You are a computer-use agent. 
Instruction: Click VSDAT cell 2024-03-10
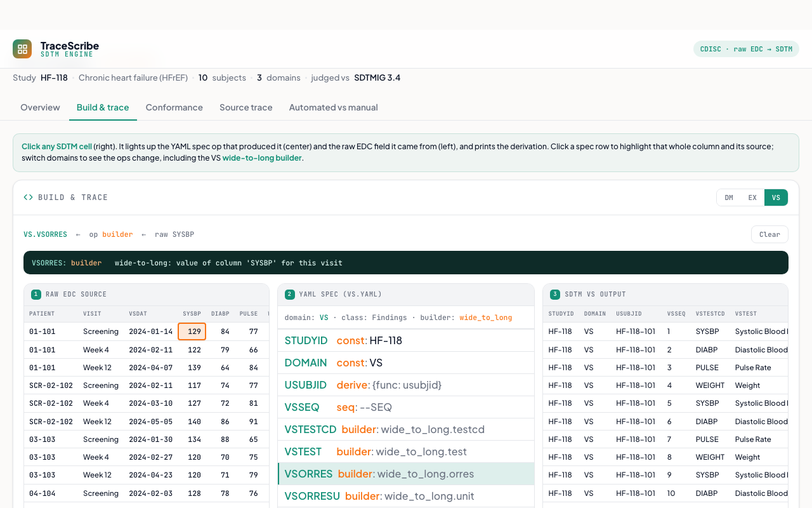(x=150, y=403)
